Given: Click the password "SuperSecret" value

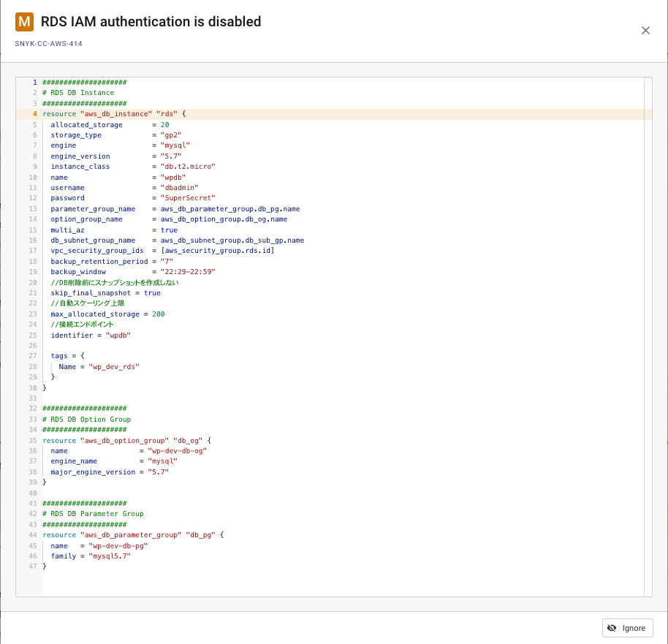Looking at the screenshot, I should pos(188,198).
